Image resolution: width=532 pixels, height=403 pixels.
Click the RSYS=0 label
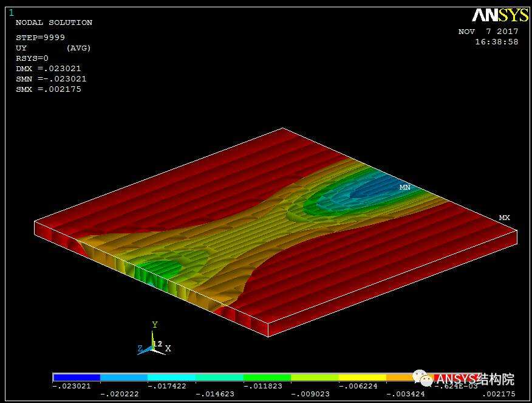coord(32,58)
